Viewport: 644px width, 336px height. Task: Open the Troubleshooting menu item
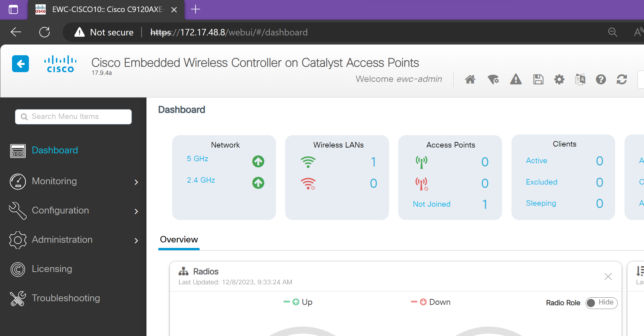tap(66, 298)
